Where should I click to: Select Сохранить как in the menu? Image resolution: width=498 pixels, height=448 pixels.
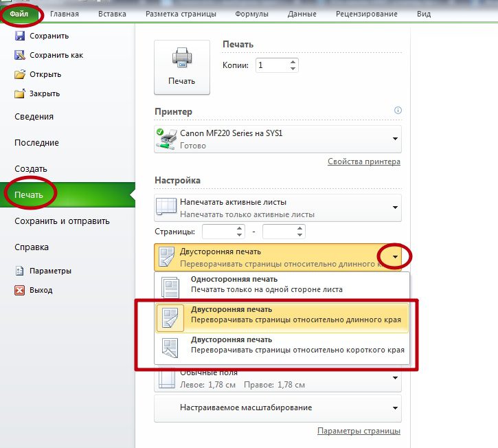(x=56, y=55)
